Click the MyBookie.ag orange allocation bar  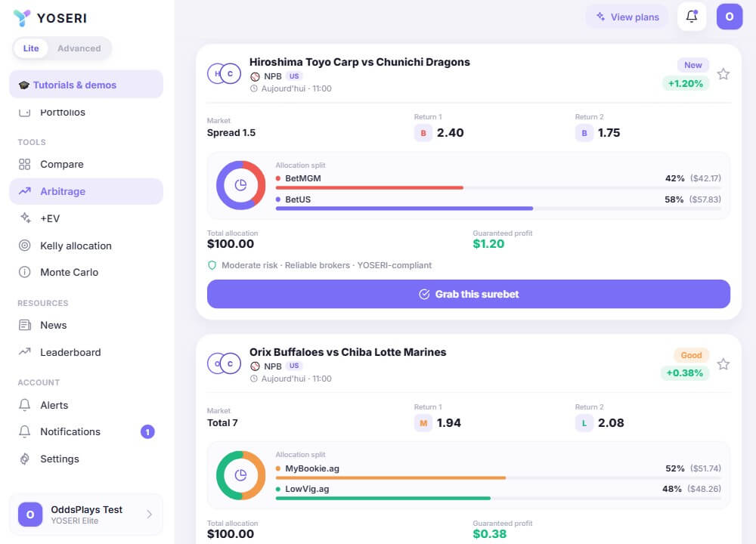[x=391, y=478]
